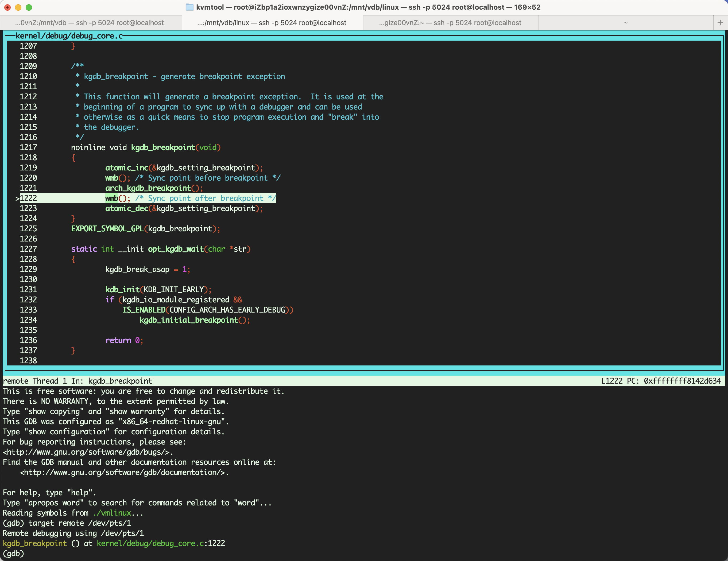Click the current line arrow marker at 1222
Image resolution: width=728 pixels, height=561 pixels.
[17, 198]
